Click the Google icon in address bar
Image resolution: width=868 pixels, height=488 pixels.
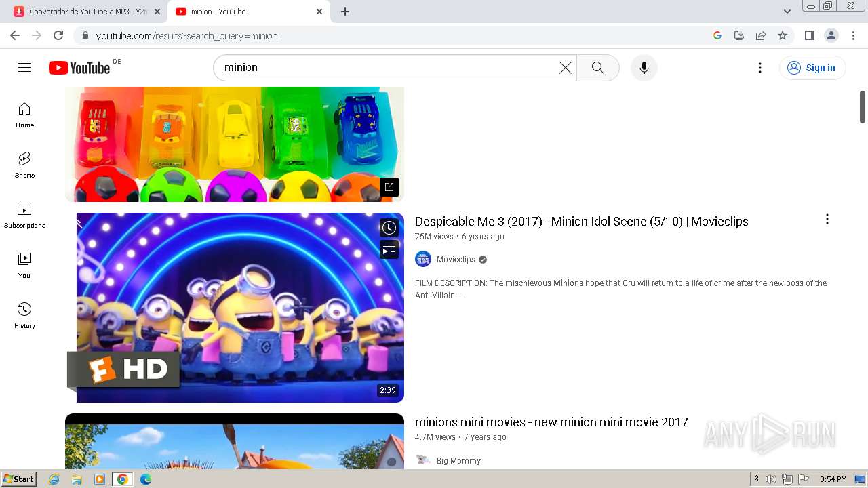tap(717, 35)
